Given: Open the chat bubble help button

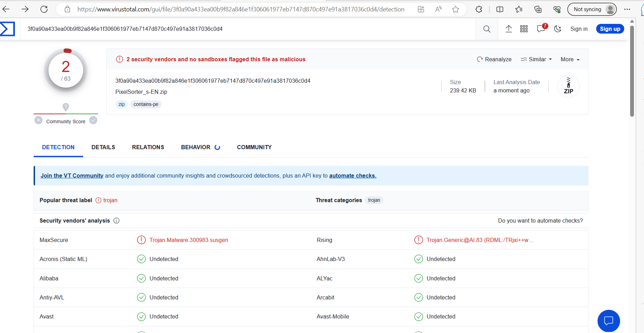Looking at the screenshot, I should click(x=608, y=321).
